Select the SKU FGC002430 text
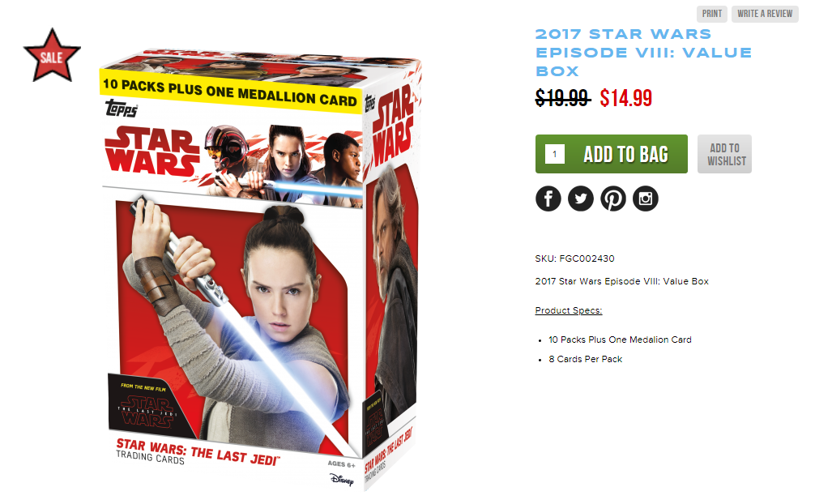 coord(574,258)
